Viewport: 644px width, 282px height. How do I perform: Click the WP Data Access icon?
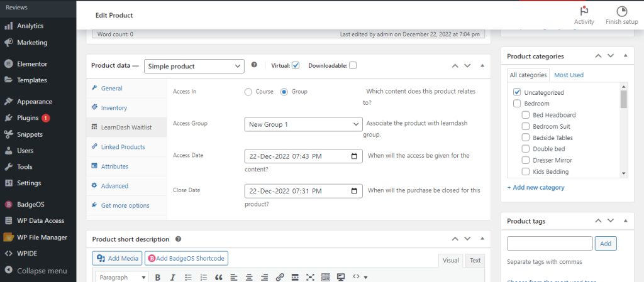8,220
